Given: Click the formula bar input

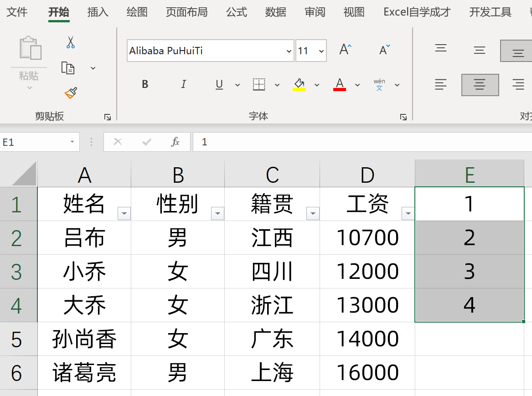Looking at the screenshot, I should tap(362, 142).
